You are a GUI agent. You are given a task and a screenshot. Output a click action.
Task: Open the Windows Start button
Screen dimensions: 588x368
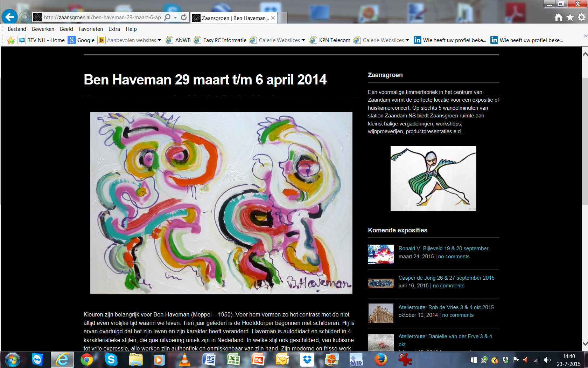[x=12, y=360]
